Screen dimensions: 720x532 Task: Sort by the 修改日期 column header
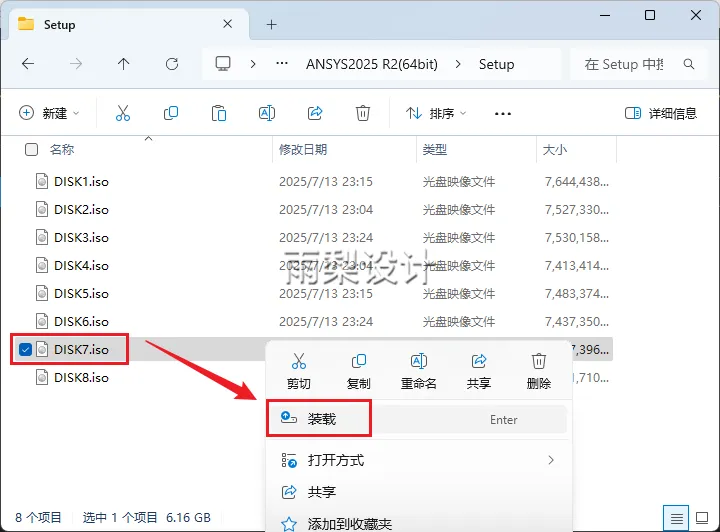(x=303, y=150)
